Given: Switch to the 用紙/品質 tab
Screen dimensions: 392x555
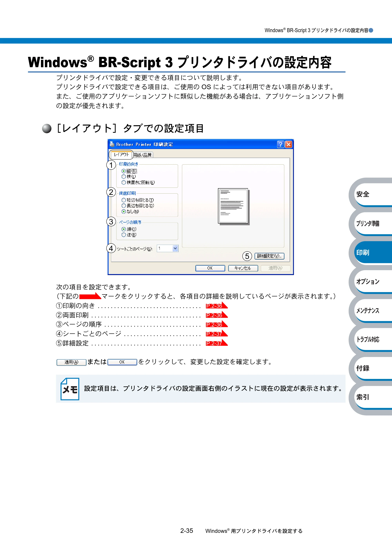Looking at the screenshot, I should [143, 155].
